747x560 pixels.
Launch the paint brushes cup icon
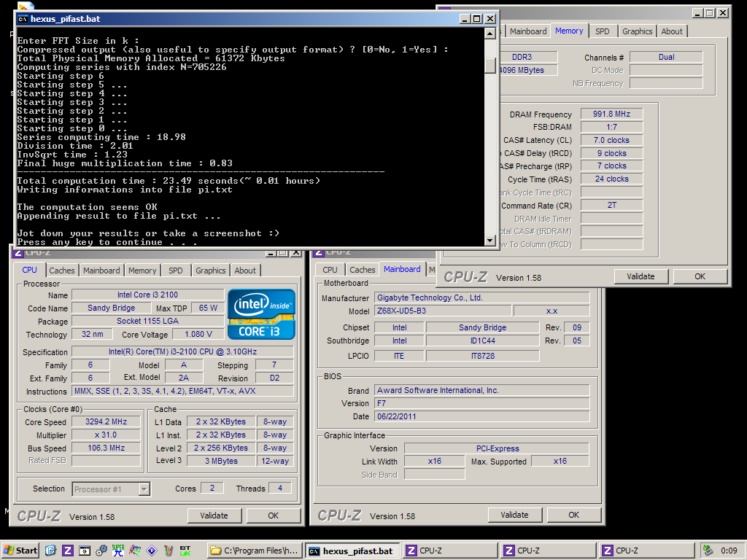tap(169, 551)
